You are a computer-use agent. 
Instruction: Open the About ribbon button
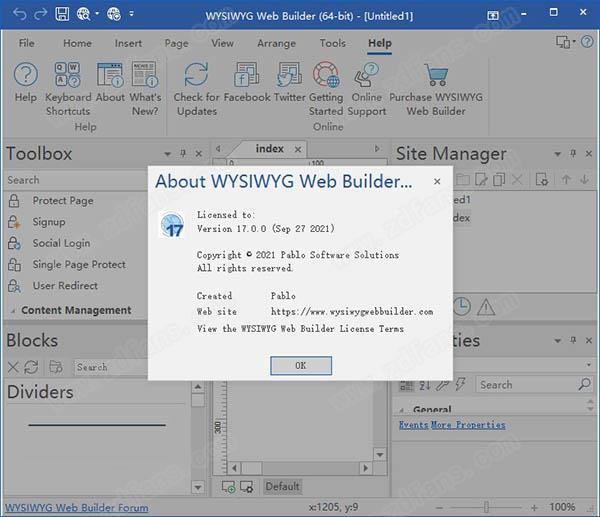click(110, 82)
